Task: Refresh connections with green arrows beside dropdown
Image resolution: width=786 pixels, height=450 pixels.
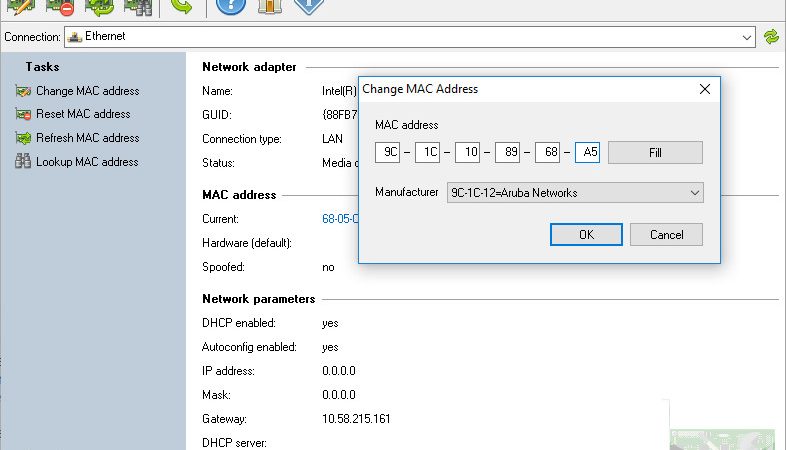Action: (x=771, y=37)
